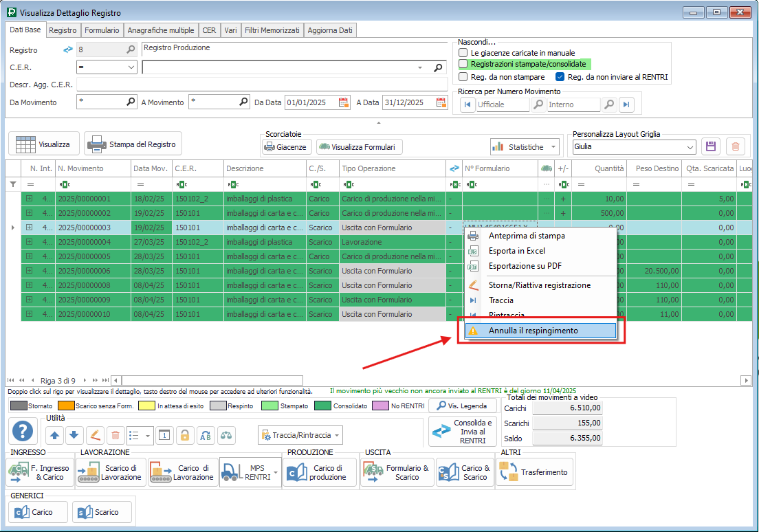Viewport: 759px width, 532px height.
Task: Click the balance scales icon in Utilità
Action: pos(227,434)
